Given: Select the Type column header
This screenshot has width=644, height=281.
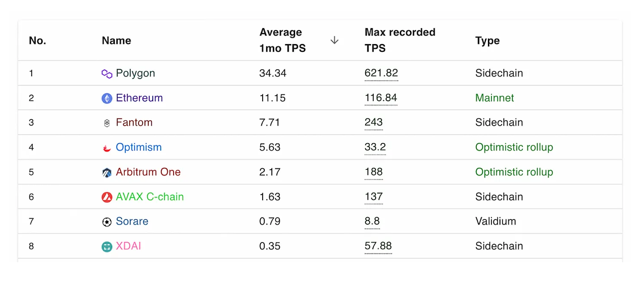Looking at the screenshot, I should click(487, 41).
